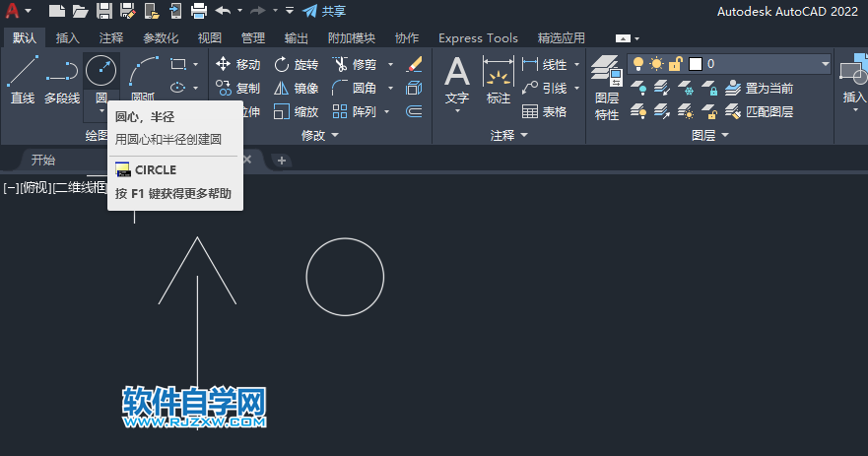Select the Rectangle draw tool

177,64
